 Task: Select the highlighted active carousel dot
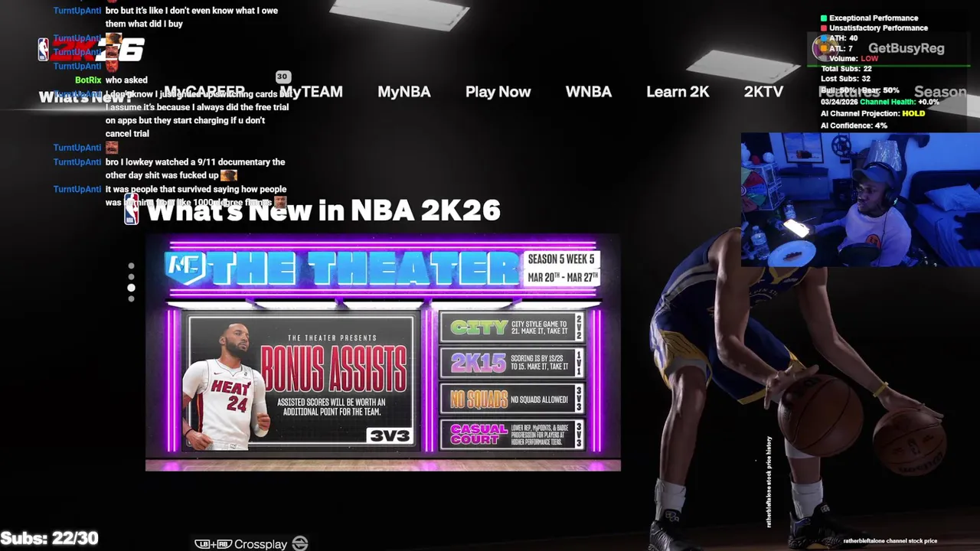pos(131,288)
